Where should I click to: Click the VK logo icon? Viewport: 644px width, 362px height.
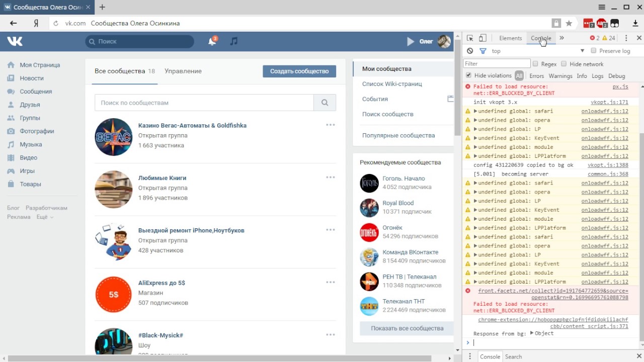pos(15,41)
